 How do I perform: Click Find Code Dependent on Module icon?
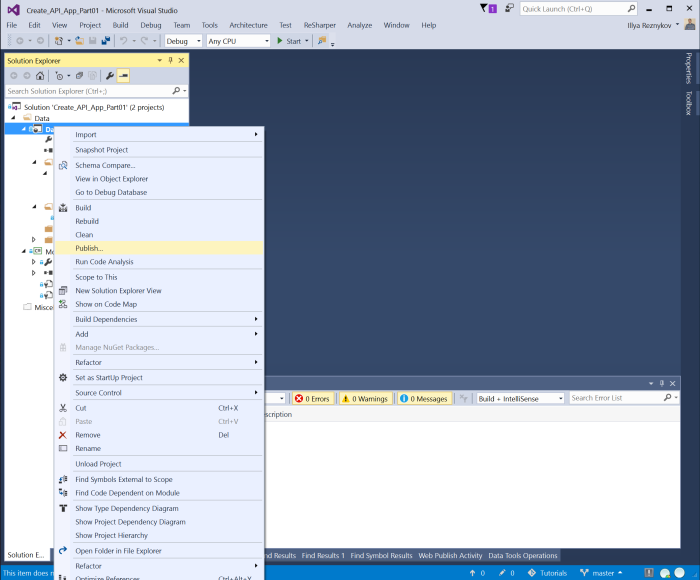[63, 493]
